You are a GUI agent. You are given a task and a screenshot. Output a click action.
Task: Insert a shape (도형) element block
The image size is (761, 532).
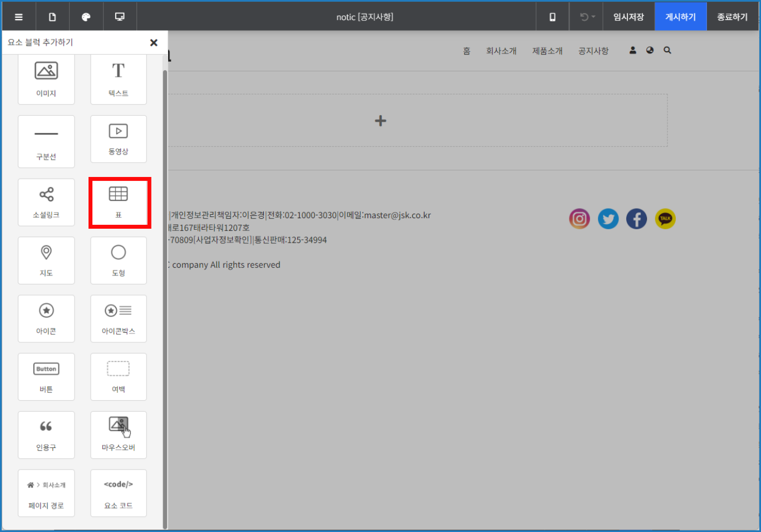tap(118, 260)
